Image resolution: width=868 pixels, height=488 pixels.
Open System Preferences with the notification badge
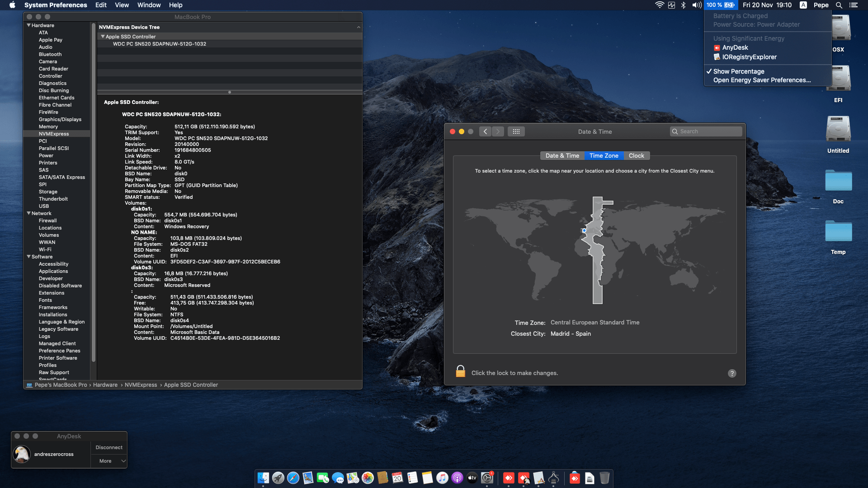[x=487, y=478]
